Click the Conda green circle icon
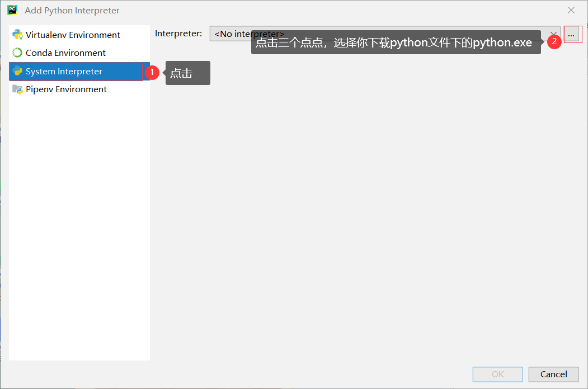The image size is (588, 389). click(18, 53)
